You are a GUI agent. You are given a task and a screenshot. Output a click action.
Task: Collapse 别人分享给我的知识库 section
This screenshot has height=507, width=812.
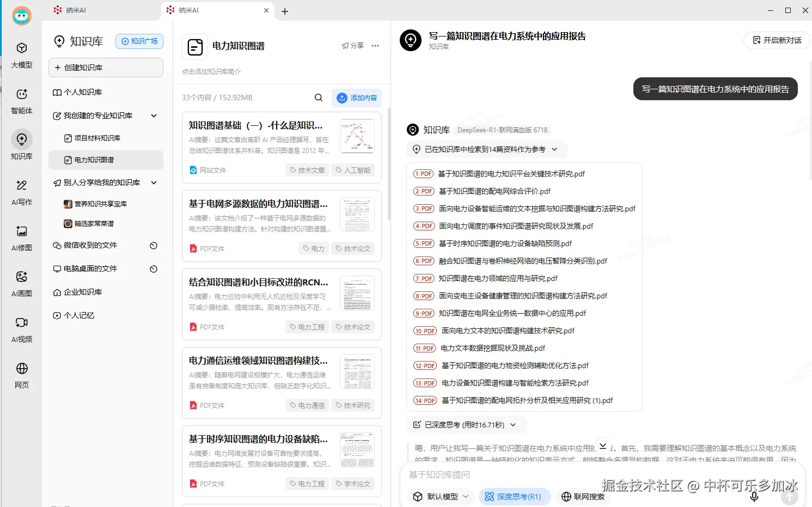[154, 182]
